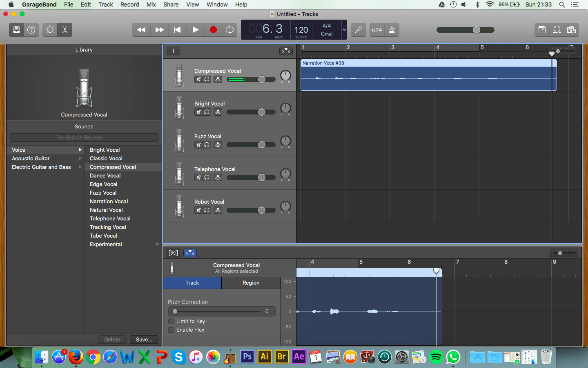Select the Telephone Vocal track microphone icon

[179, 173]
